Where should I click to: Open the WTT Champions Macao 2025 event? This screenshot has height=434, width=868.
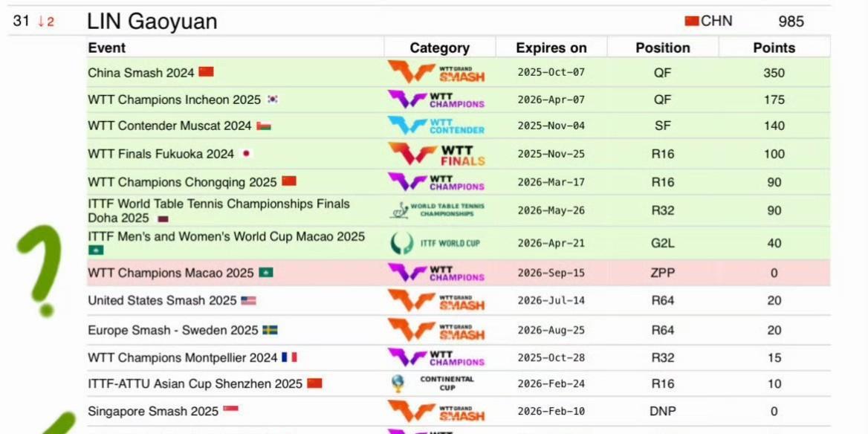coord(170,273)
